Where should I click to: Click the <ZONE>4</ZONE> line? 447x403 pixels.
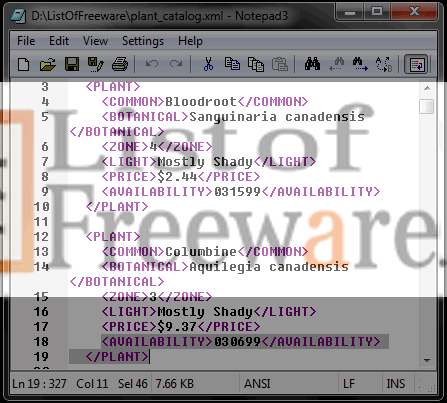pyautogui.click(x=157, y=147)
